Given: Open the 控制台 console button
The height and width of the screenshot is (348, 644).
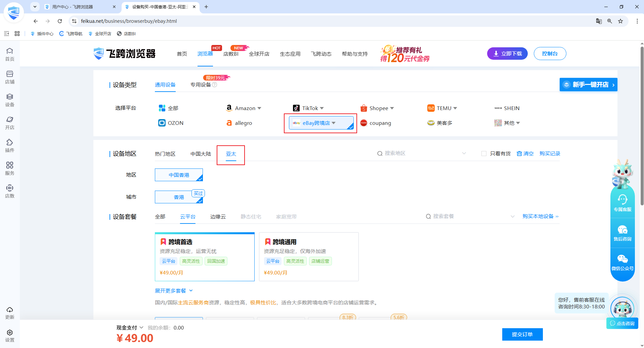Looking at the screenshot, I should tap(550, 54).
